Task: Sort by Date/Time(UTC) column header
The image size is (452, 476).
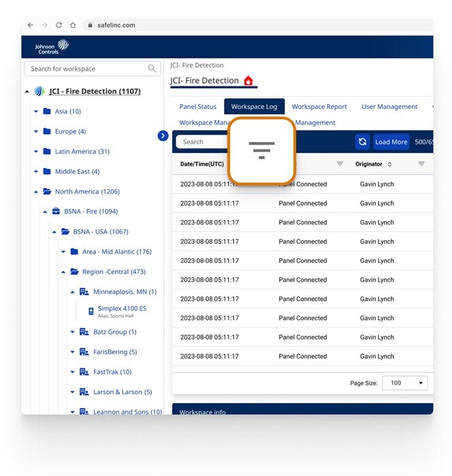Action: tap(202, 164)
